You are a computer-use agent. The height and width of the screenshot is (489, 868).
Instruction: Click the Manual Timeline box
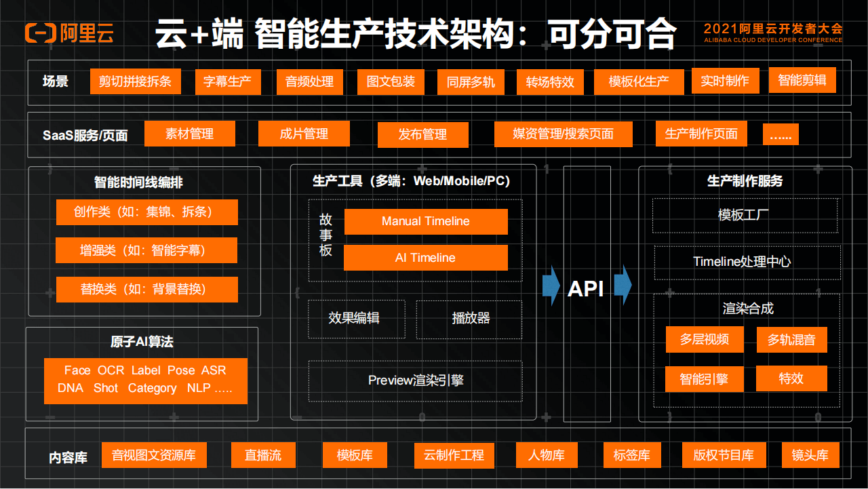(426, 222)
